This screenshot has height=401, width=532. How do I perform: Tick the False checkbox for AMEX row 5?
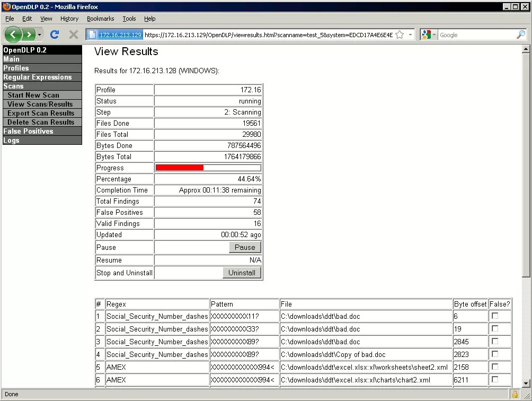pyautogui.click(x=495, y=367)
